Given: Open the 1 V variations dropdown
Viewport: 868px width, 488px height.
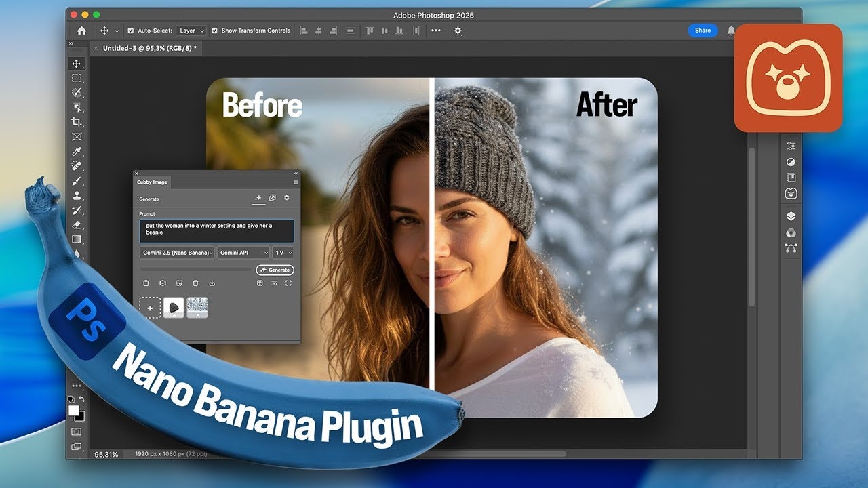Looking at the screenshot, I should pyautogui.click(x=283, y=252).
